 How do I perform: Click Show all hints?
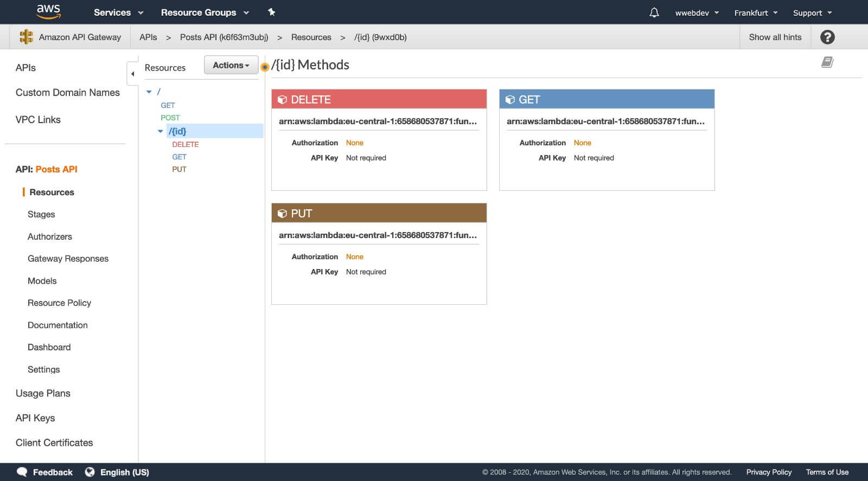click(775, 37)
